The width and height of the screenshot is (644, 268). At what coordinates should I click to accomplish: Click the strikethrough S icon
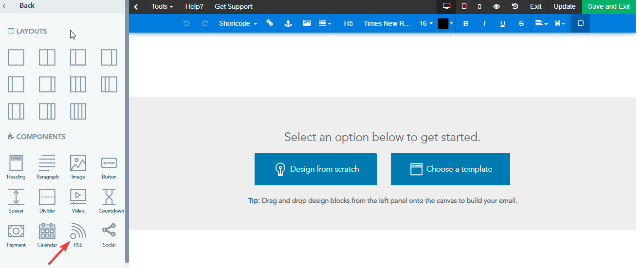tap(521, 23)
